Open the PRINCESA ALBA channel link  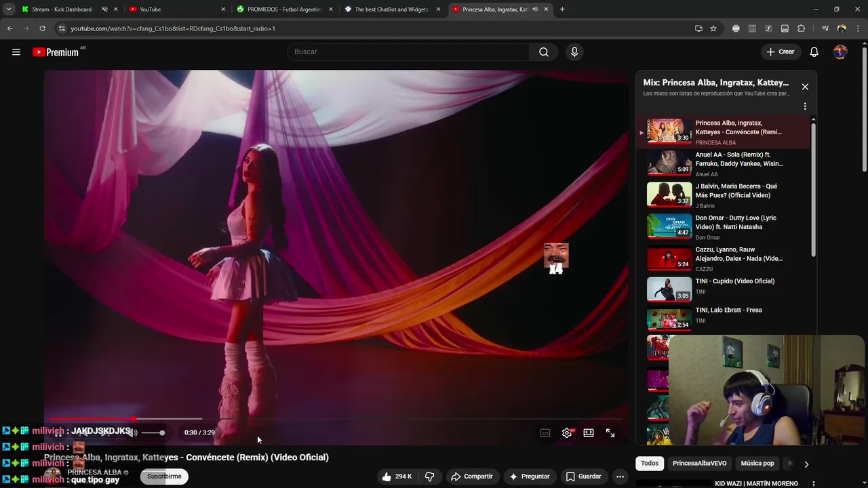(x=94, y=472)
